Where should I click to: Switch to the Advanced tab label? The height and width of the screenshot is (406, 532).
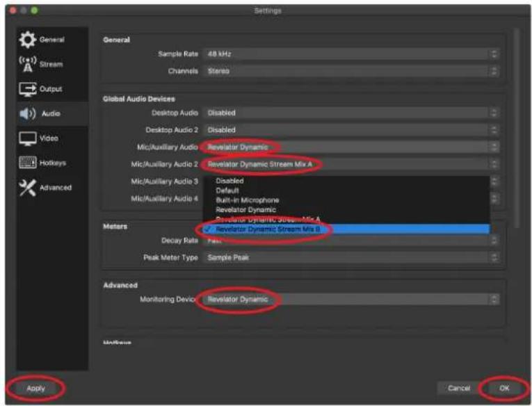(56, 188)
